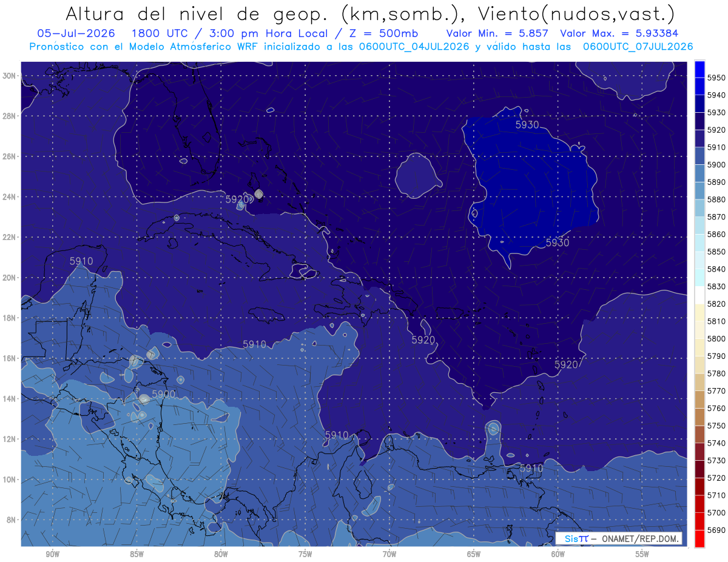Image resolution: width=728 pixels, height=562 pixels.
Task: Click the 70W longitude axis label
Action: tap(389, 554)
